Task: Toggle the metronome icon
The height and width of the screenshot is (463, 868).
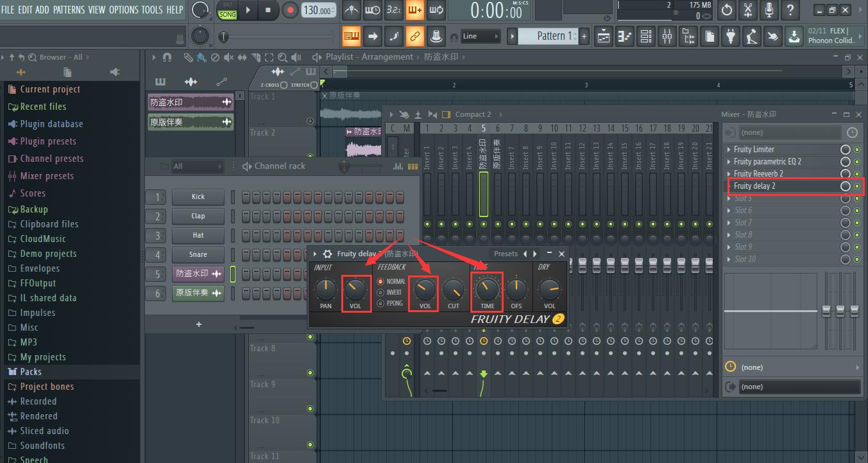Action: pyautogui.click(x=351, y=10)
